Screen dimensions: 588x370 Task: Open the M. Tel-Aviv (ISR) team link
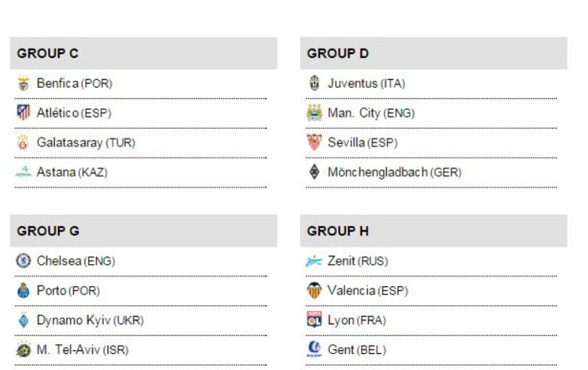[82, 350]
